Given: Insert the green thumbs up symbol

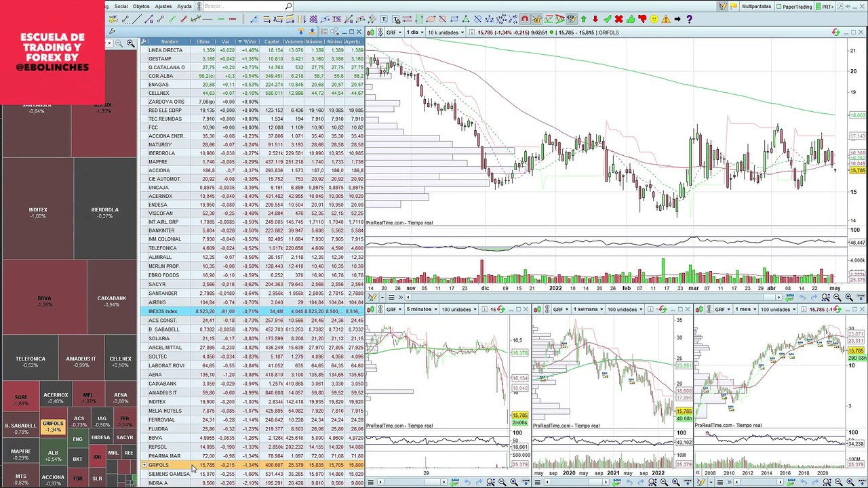Looking at the screenshot, I should [x=631, y=19].
